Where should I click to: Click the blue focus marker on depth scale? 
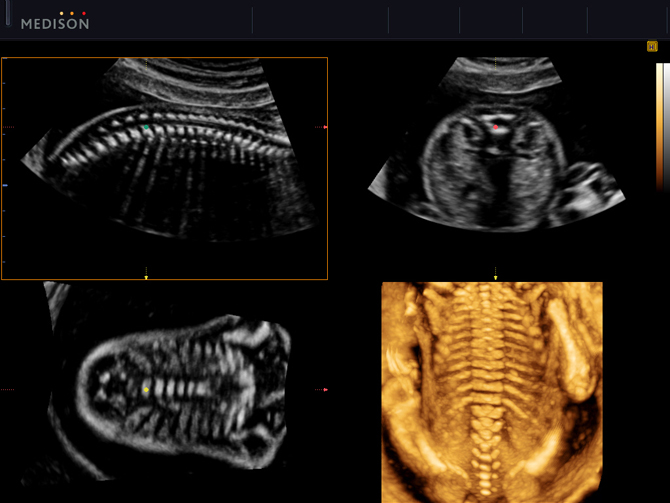click(5, 185)
